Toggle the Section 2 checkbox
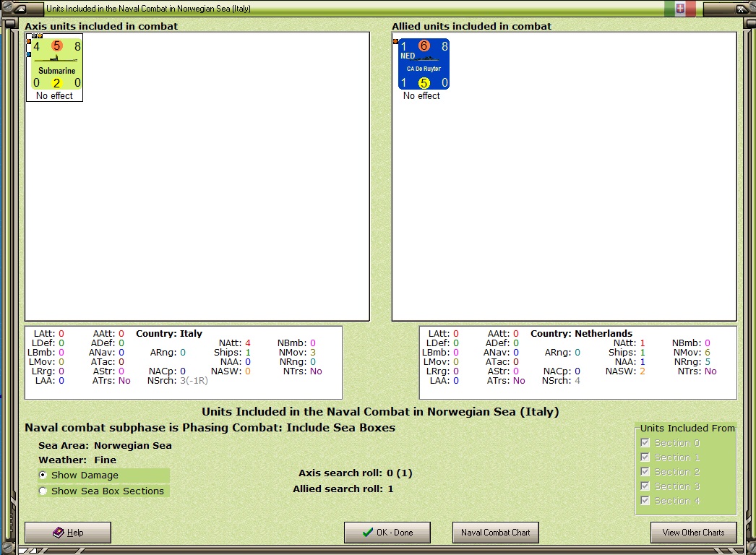 click(x=645, y=472)
